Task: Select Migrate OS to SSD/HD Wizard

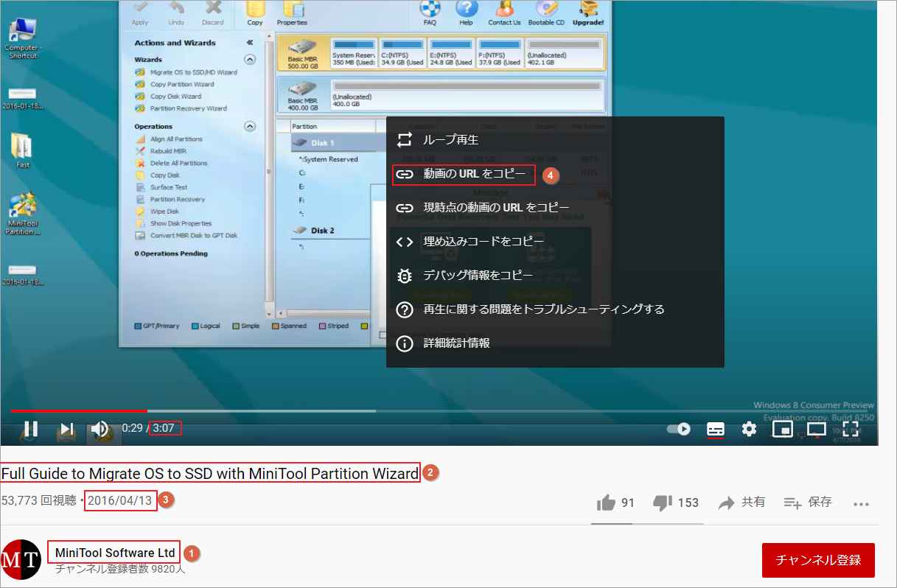Action: [x=186, y=72]
